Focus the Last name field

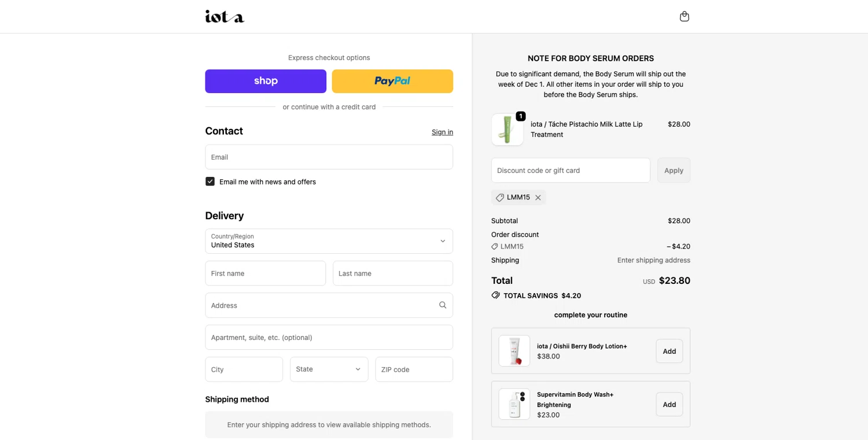click(392, 273)
